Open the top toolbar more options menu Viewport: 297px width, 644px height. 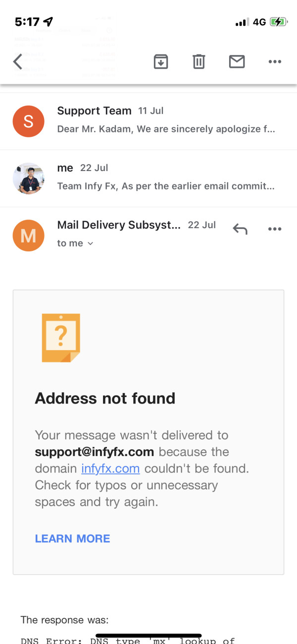[x=274, y=62]
